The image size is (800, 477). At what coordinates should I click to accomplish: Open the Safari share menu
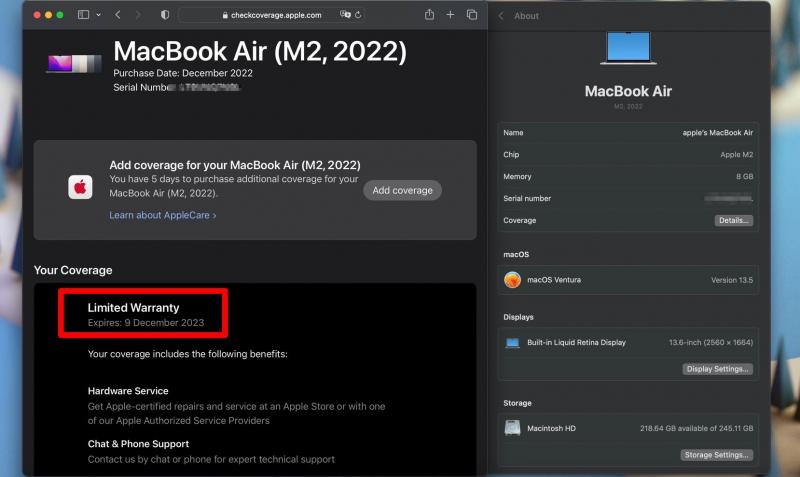click(430, 14)
